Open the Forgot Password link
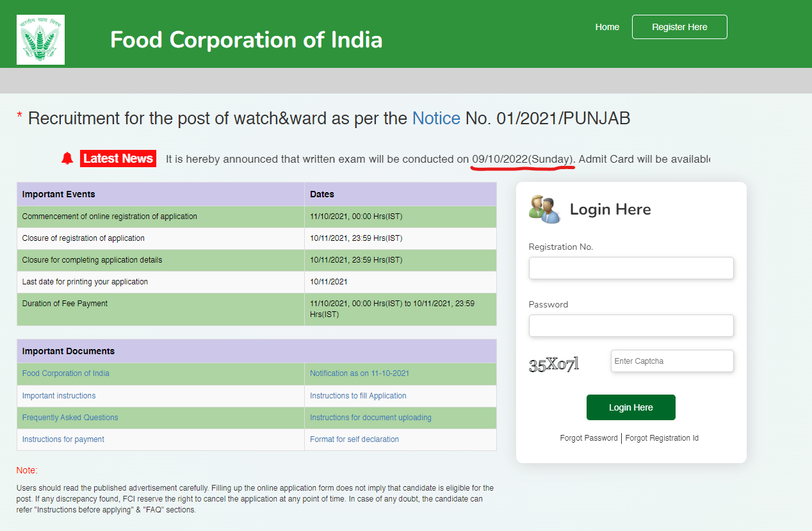 589,438
